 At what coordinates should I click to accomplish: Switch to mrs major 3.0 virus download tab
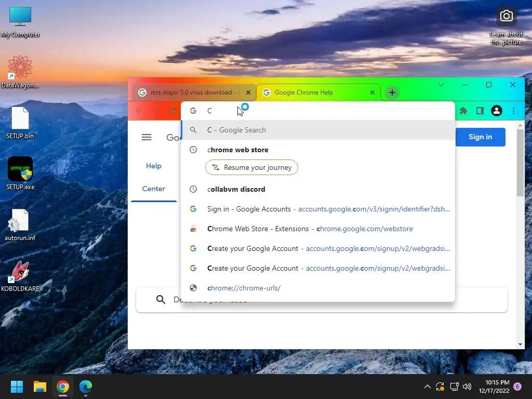(193, 92)
